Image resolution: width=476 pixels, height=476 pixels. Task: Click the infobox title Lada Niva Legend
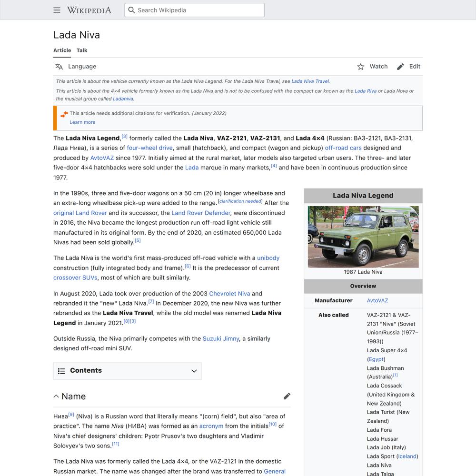click(x=363, y=196)
